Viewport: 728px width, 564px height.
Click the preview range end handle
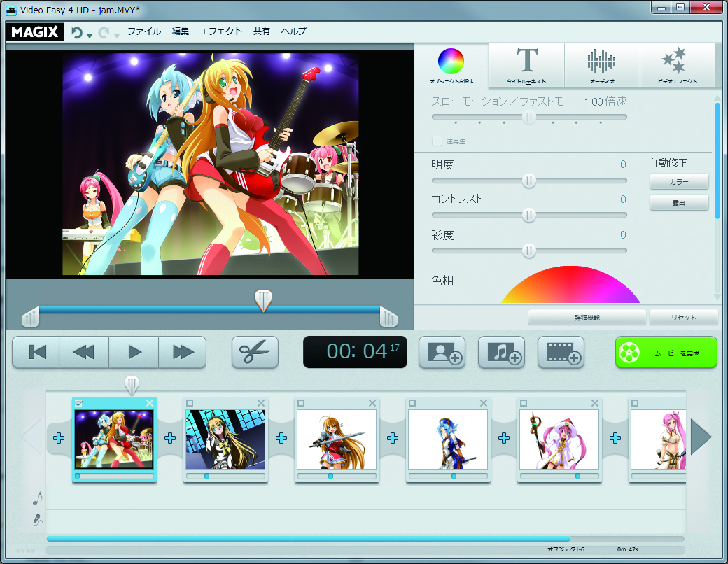[388, 317]
